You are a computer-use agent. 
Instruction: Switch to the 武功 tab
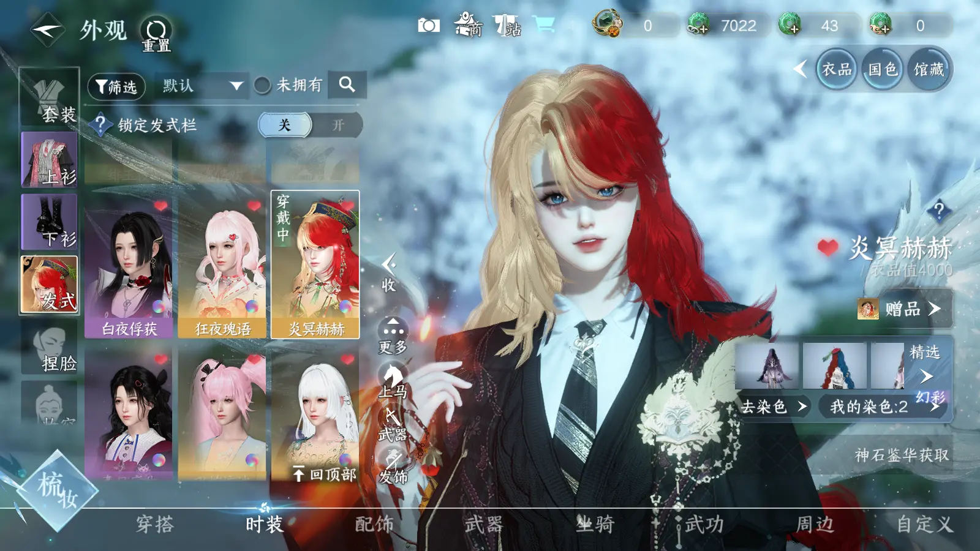pyautogui.click(x=704, y=524)
